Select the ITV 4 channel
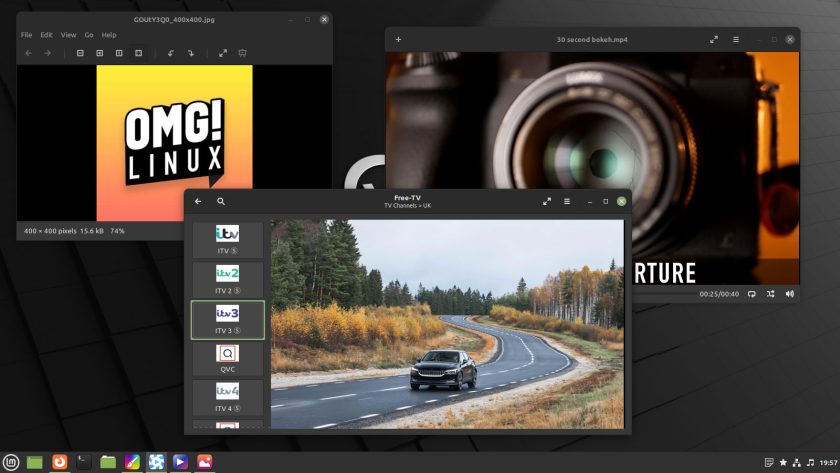The width and height of the screenshot is (840, 473). click(228, 398)
